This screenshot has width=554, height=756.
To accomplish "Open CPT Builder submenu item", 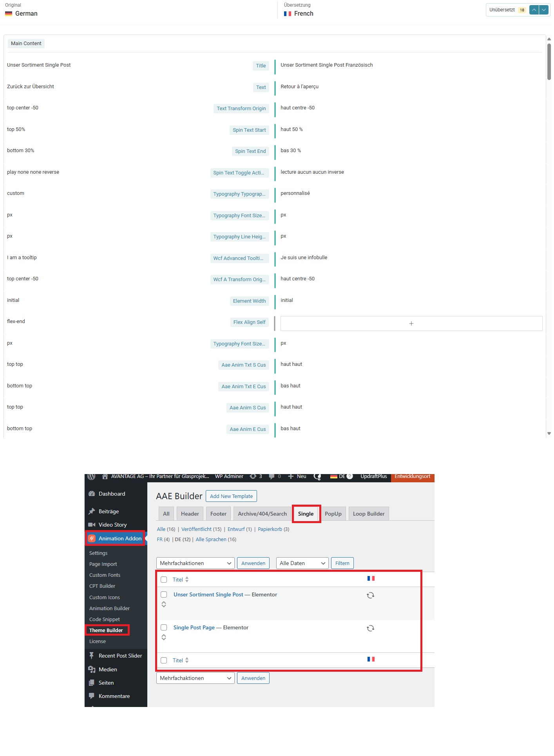I will (102, 586).
